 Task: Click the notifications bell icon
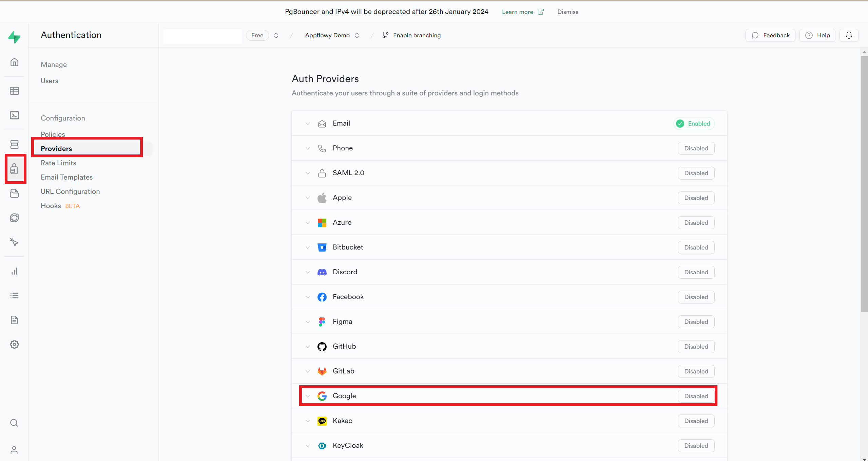point(849,35)
